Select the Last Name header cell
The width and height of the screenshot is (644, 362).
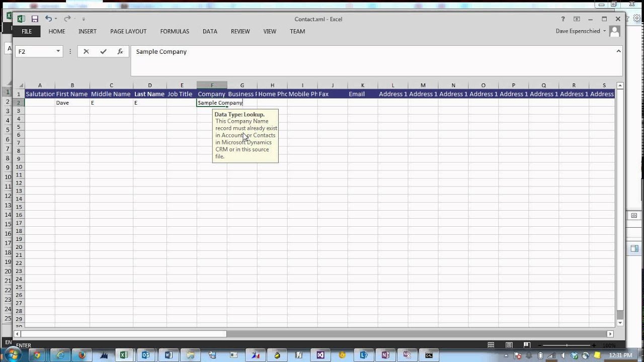coord(149,94)
